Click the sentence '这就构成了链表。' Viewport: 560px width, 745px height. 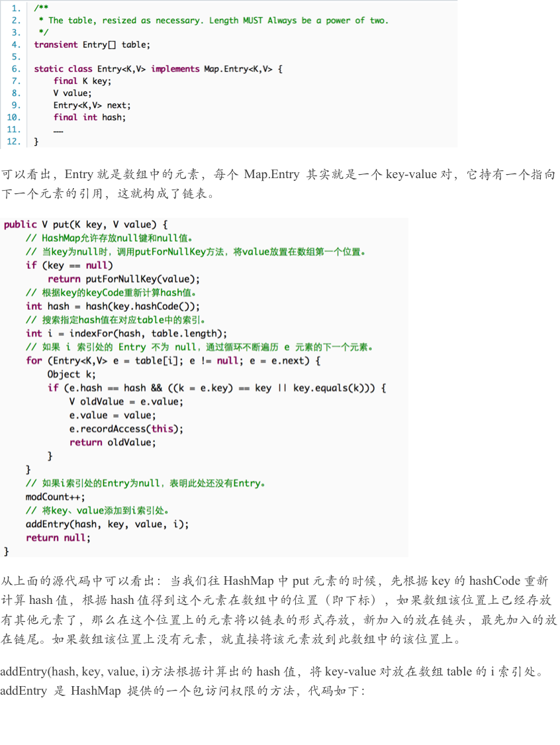[166, 193]
